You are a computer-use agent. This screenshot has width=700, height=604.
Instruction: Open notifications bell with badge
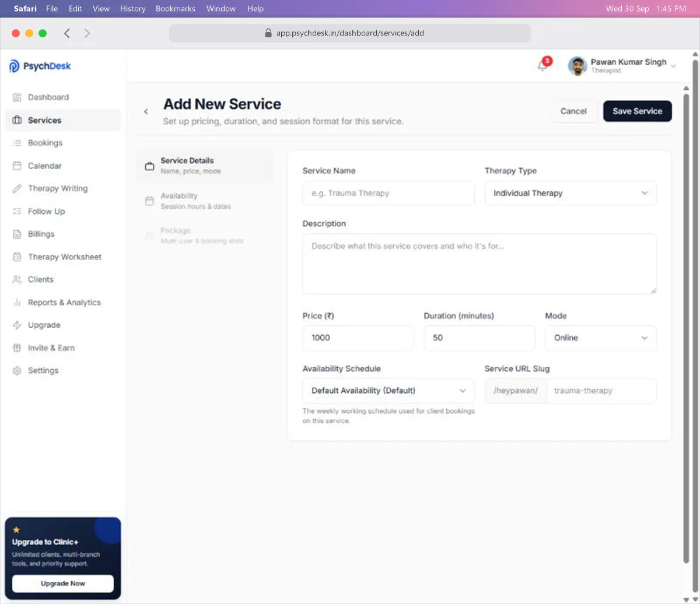(x=543, y=65)
